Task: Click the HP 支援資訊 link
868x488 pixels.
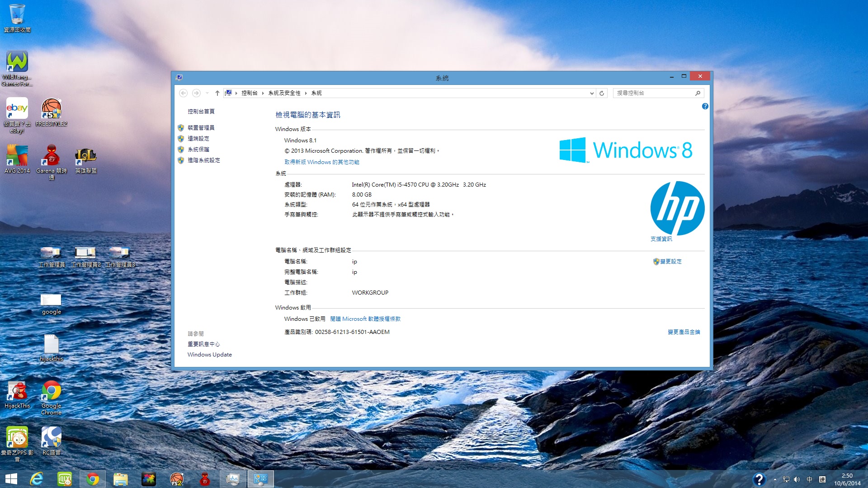Action: click(661, 239)
